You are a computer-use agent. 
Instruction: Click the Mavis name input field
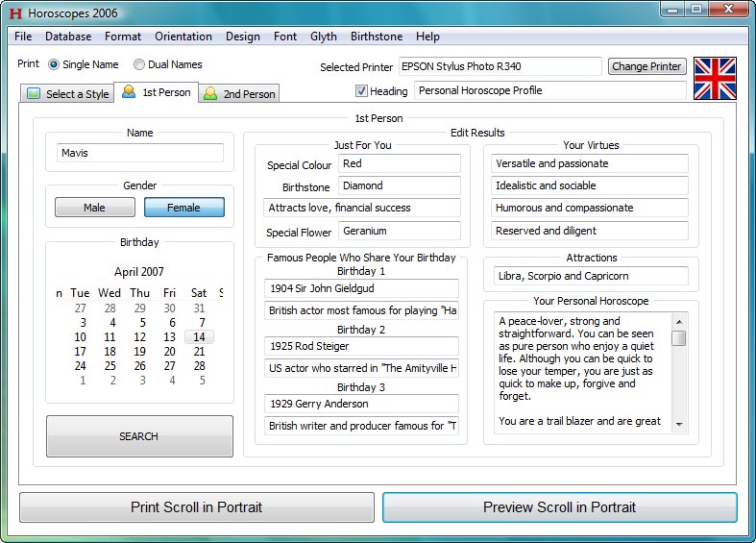coord(140,153)
